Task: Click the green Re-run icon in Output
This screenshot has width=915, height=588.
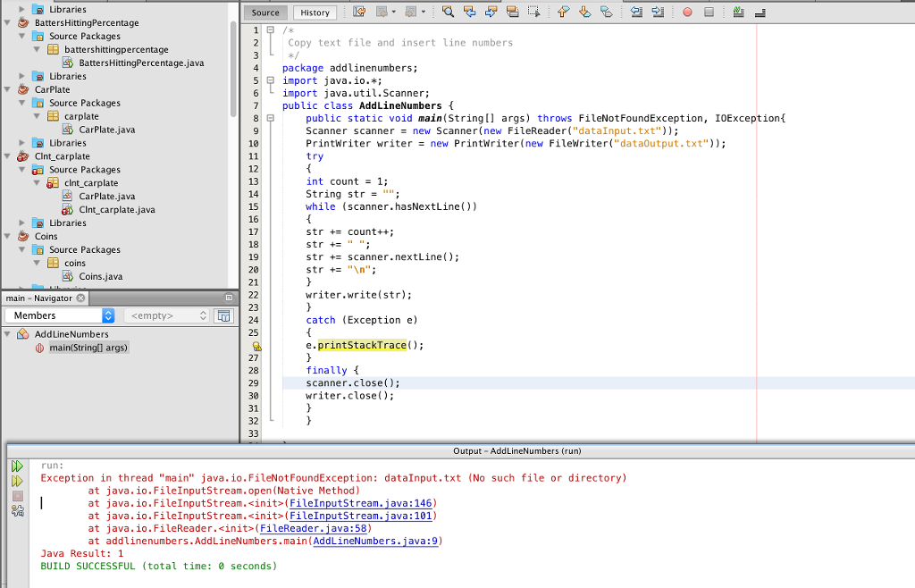Action: click(x=17, y=466)
